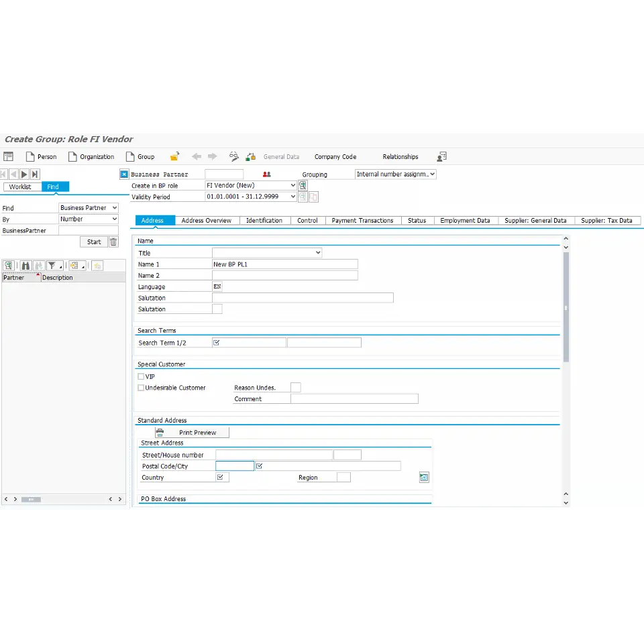Click binoculars Find icon in result list

pyautogui.click(x=25, y=266)
